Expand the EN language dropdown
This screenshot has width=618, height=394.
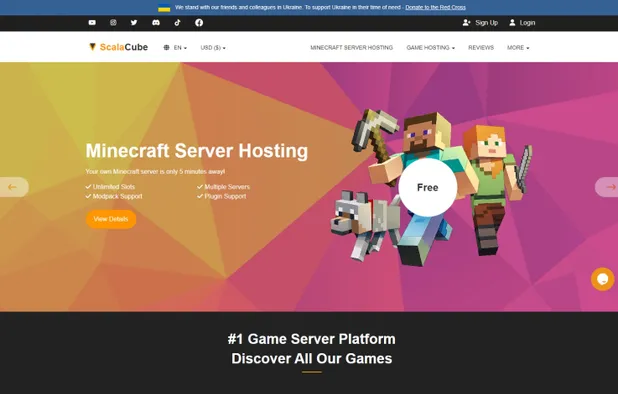[x=175, y=48]
